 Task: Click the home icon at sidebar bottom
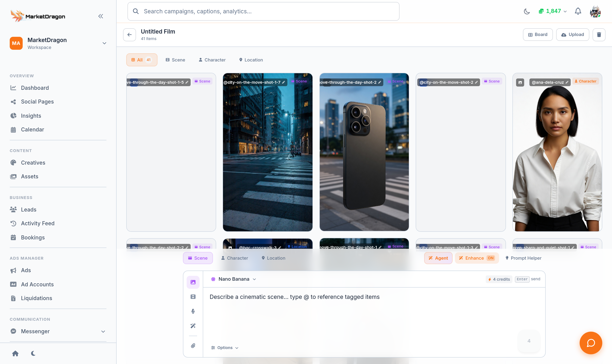click(15, 353)
